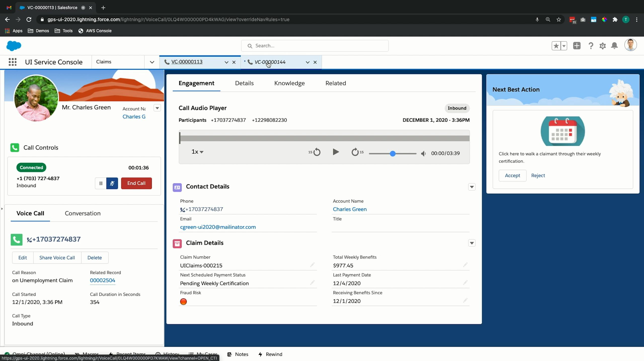
Task: Click the global actions plus icon
Action: pos(577,46)
